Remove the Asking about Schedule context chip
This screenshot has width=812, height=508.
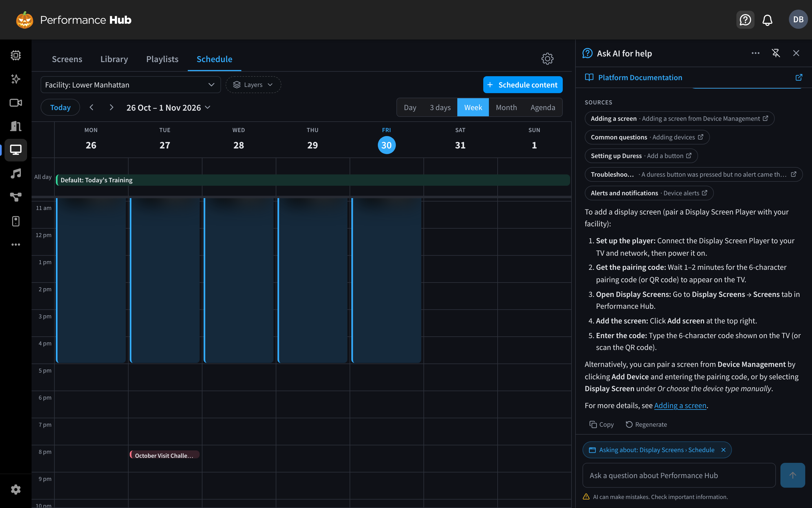[x=723, y=450]
